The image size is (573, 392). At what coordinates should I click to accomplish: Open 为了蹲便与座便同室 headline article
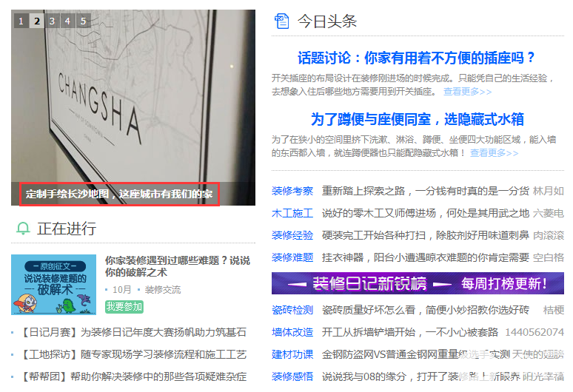418,119
